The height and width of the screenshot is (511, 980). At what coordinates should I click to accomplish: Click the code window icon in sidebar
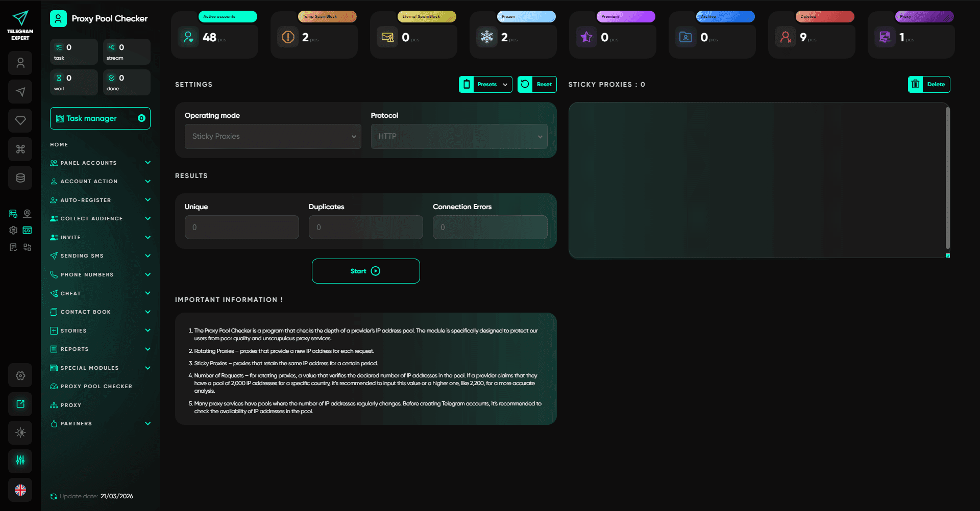[x=28, y=231]
